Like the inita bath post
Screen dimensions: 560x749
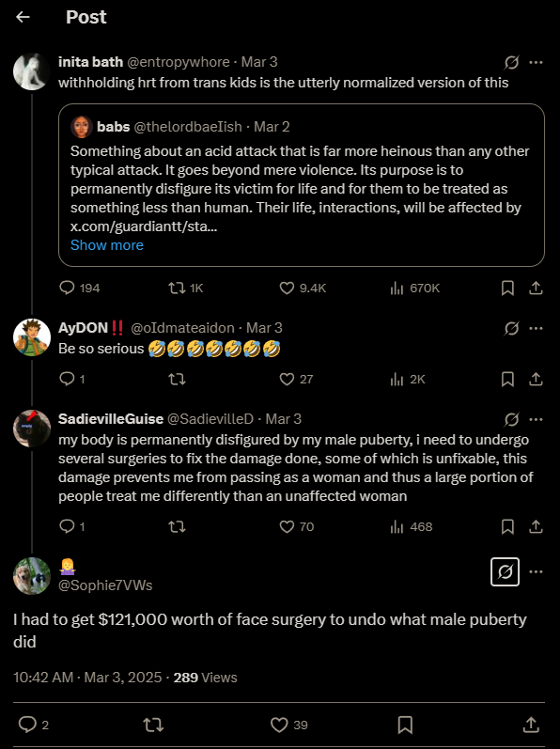click(287, 288)
